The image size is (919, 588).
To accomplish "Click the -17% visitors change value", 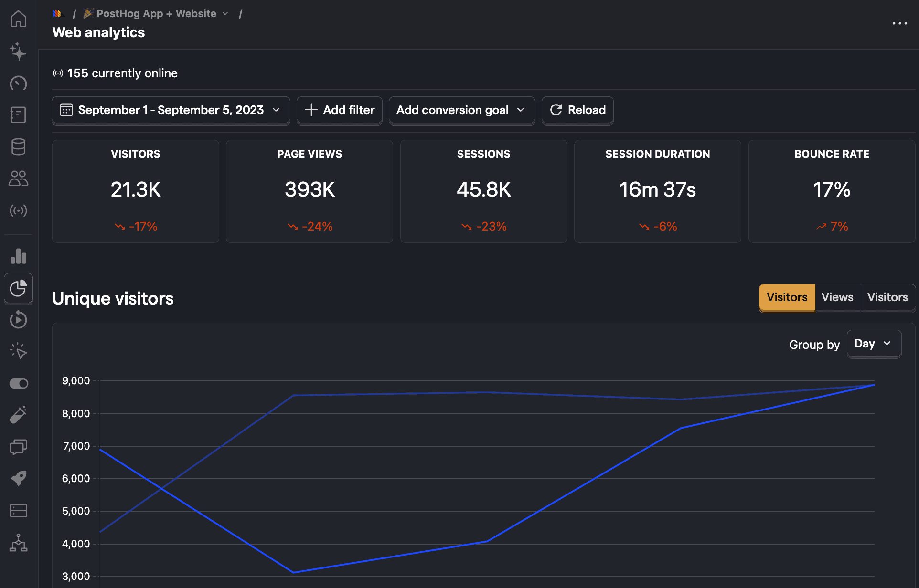I will point(143,226).
